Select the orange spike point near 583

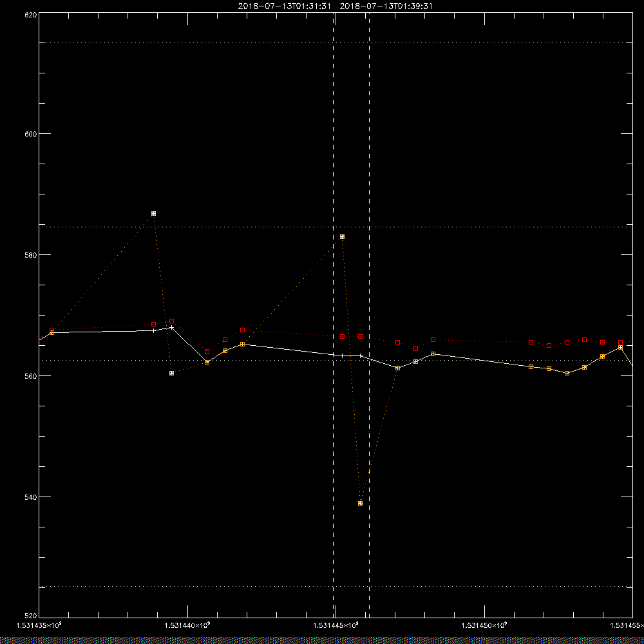pyautogui.click(x=342, y=236)
